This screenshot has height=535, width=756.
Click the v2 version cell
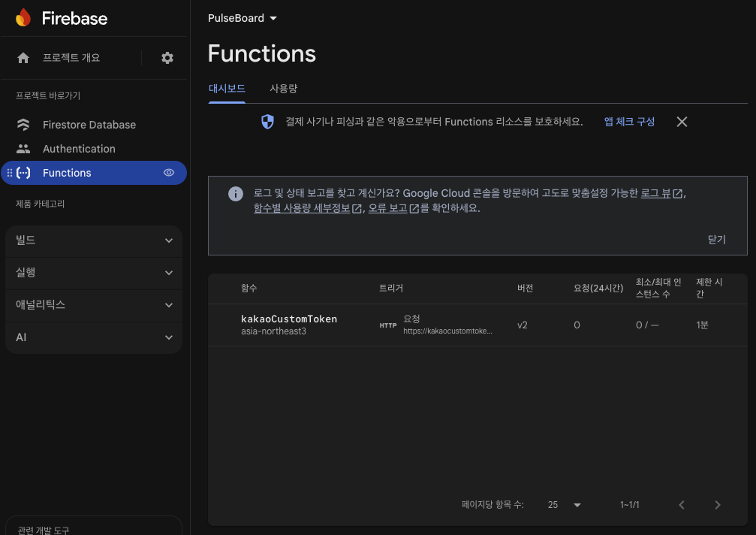pyautogui.click(x=523, y=325)
